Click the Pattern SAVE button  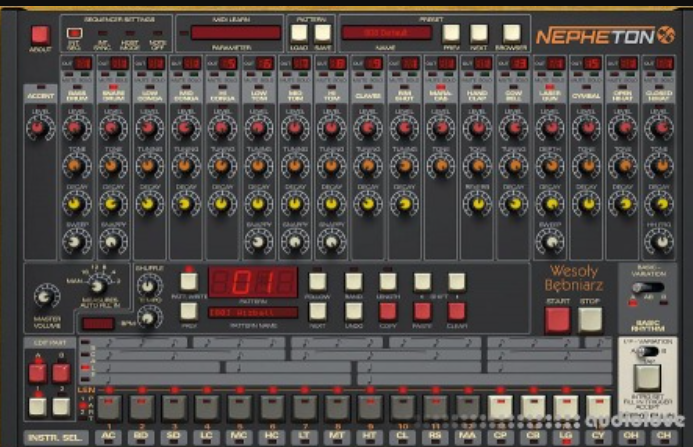[323, 33]
